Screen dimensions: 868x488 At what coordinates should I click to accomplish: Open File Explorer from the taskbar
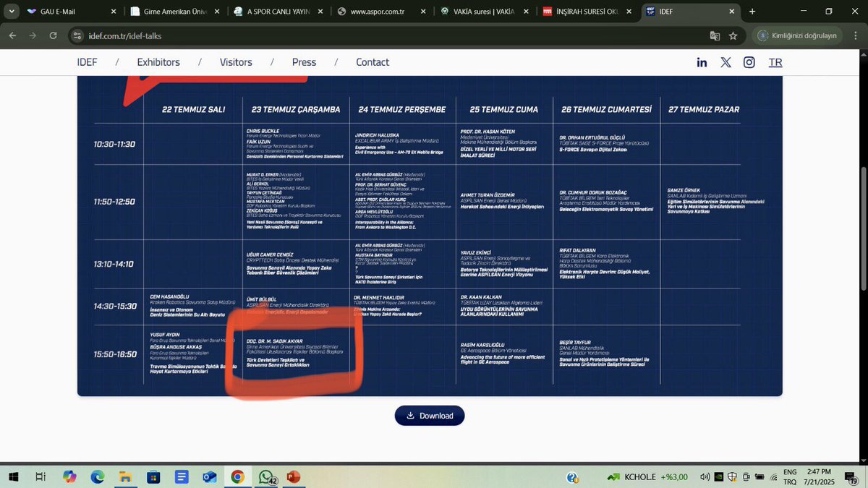[126, 477]
